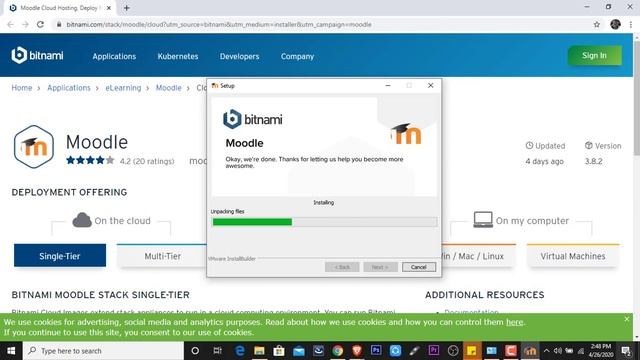The height and width of the screenshot is (360, 640).
Task: Click Cancel in the Setup dialog
Action: click(x=419, y=267)
